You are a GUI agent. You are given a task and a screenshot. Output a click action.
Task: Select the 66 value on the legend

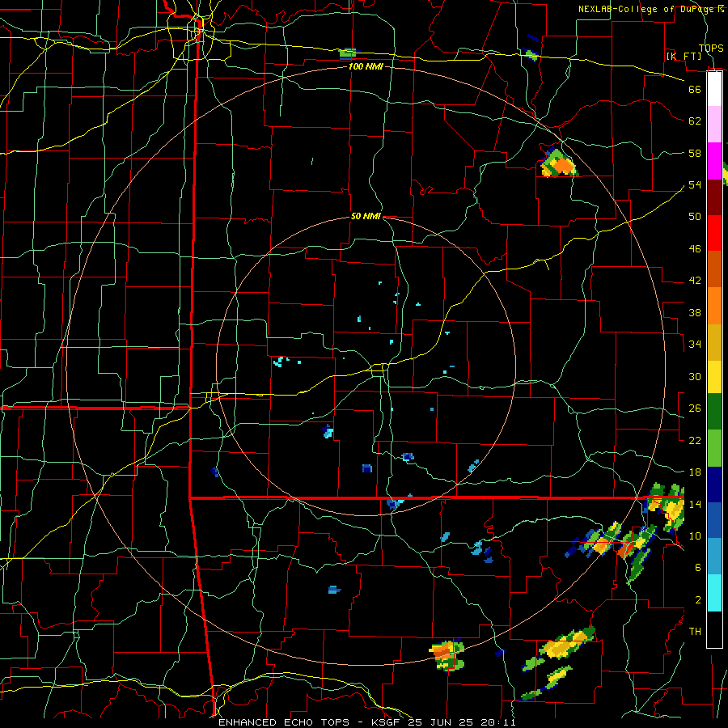pyautogui.click(x=695, y=89)
